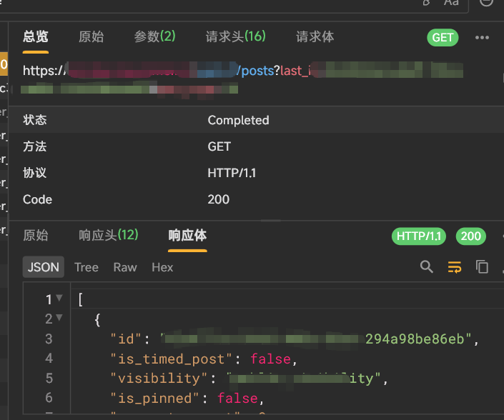Switch response view to Hex
The image size is (504, 420).
(x=162, y=267)
